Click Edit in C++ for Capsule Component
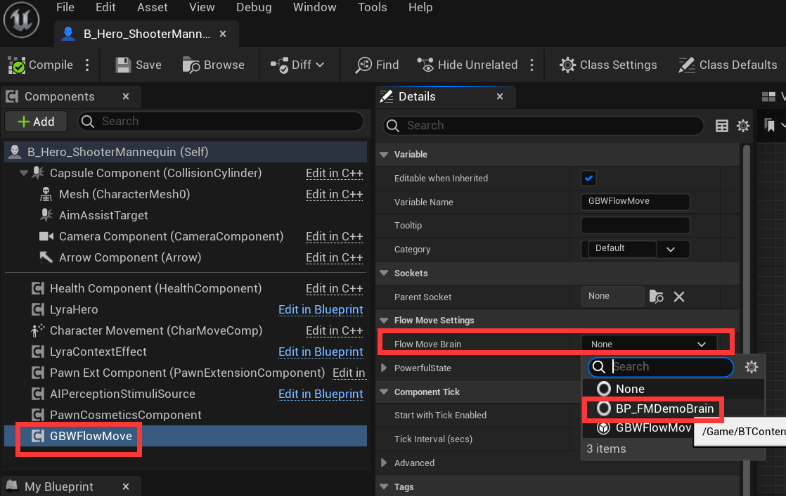Image resolution: width=786 pixels, height=496 pixels. (x=334, y=173)
